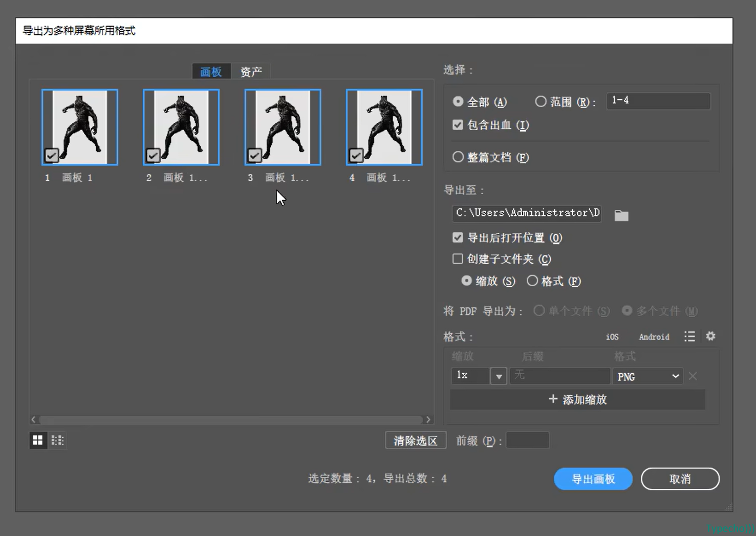Enable 创建子文件夹 checkbox
The image size is (756, 536).
458,259
